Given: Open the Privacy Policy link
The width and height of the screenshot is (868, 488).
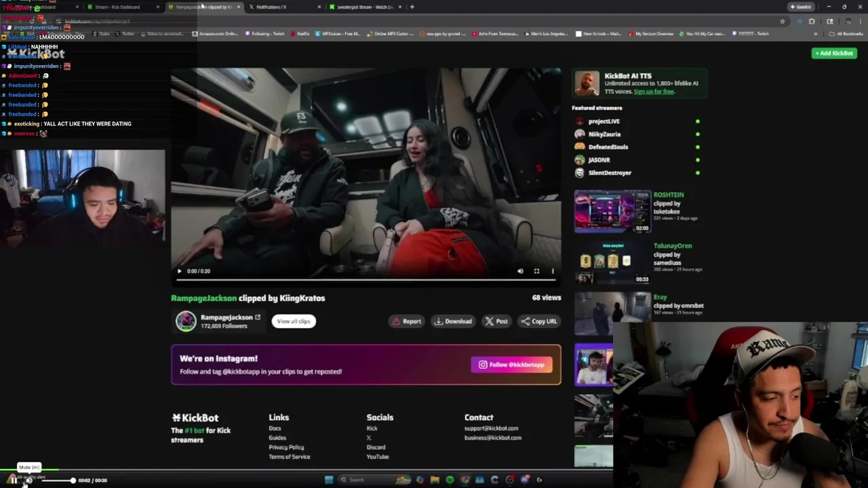Looking at the screenshot, I should 286,447.
